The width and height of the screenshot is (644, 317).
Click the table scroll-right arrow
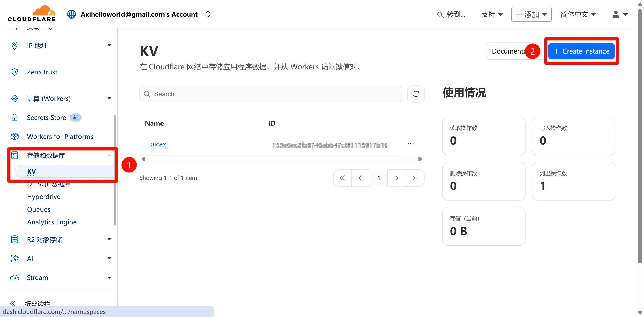tap(420, 159)
